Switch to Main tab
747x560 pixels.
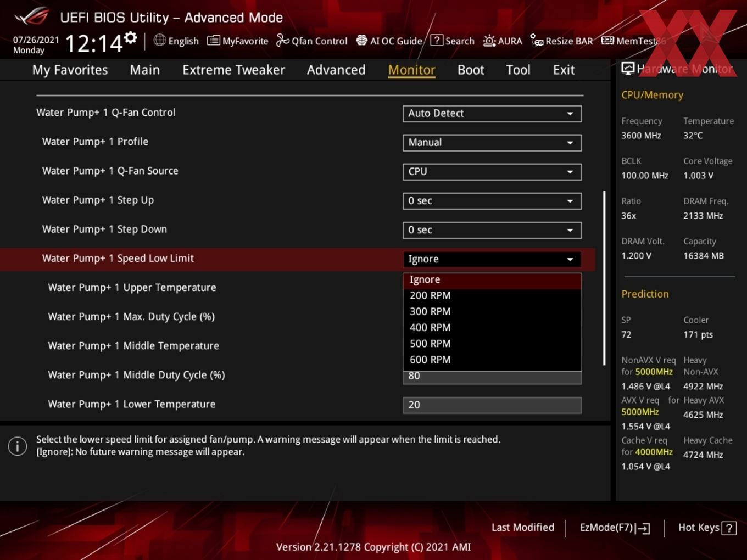[145, 70]
